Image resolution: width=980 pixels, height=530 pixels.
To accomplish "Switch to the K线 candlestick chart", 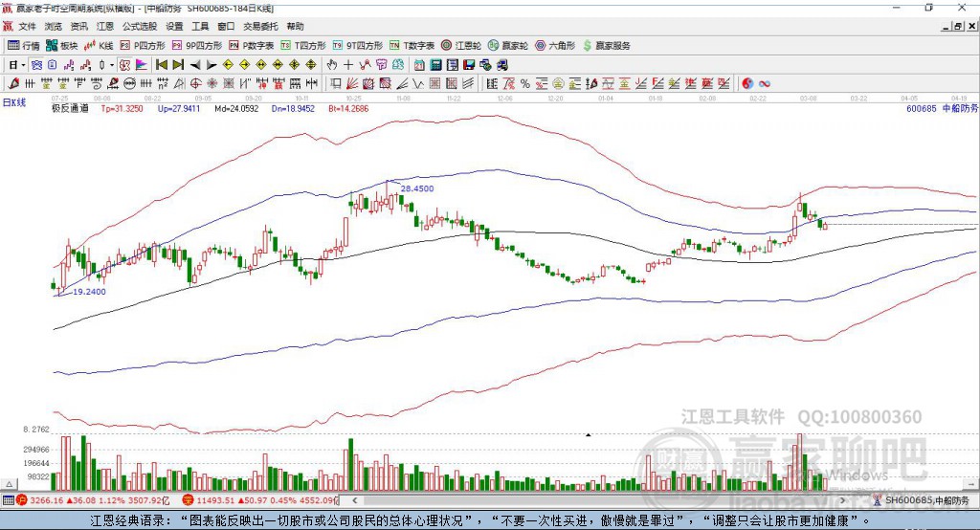I will pyautogui.click(x=99, y=46).
